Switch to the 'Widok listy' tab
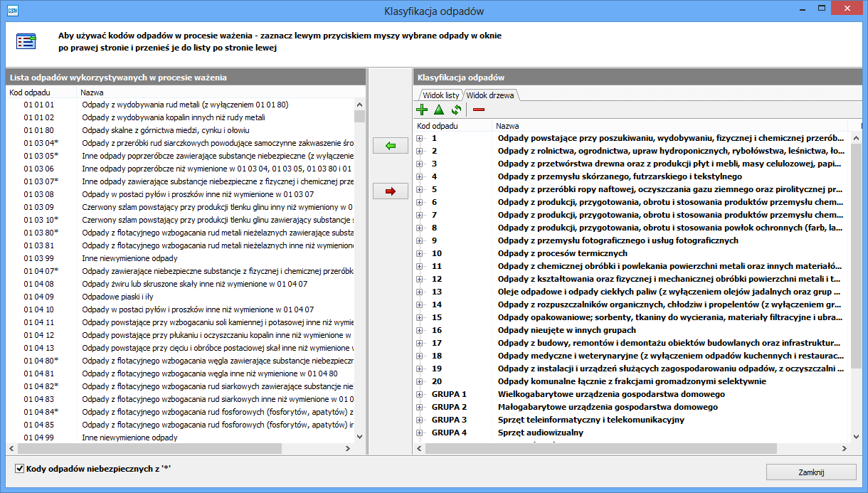Screen dimensions: 868x493 (x=440, y=95)
